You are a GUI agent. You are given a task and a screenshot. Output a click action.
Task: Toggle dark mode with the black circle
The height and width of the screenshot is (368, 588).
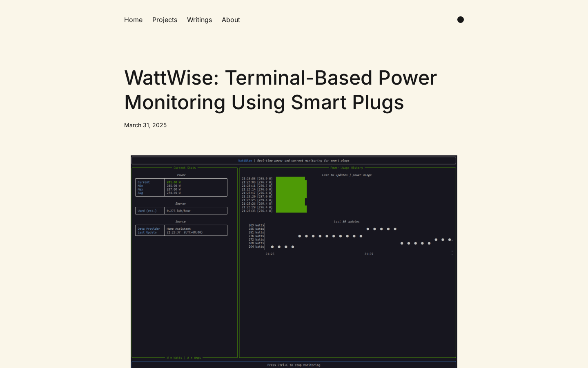[x=461, y=20]
